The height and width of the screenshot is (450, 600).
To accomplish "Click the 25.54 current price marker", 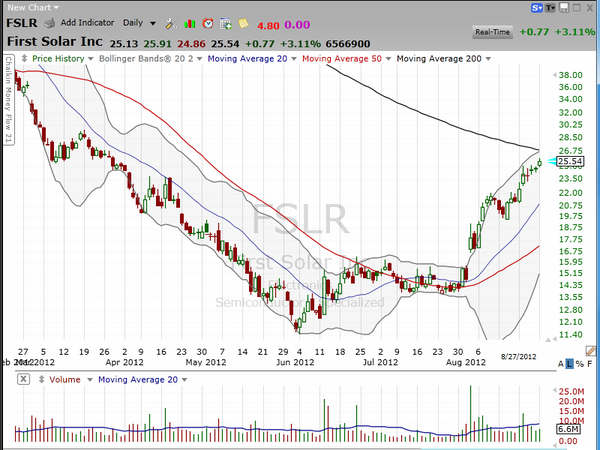I will 570,161.
